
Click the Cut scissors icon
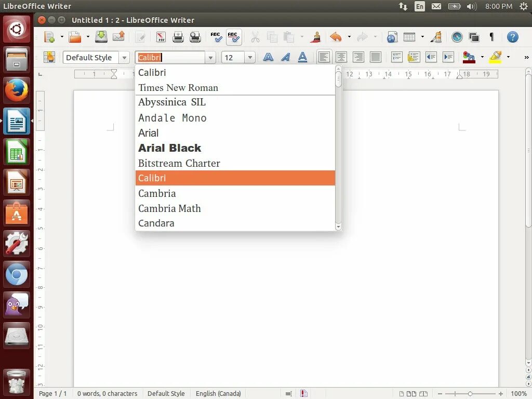(255, 37)
